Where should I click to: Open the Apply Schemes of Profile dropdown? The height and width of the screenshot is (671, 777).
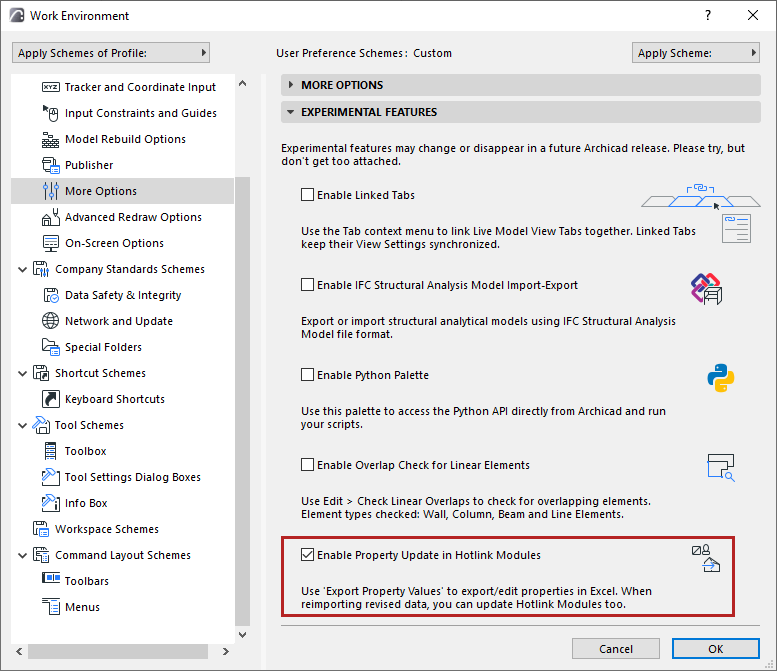tap(111, 53)
